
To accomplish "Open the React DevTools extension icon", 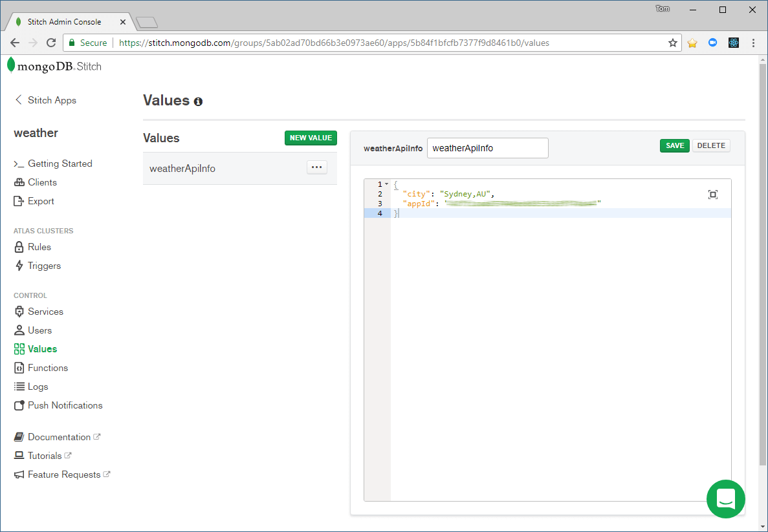I will [x=733, y=43].
